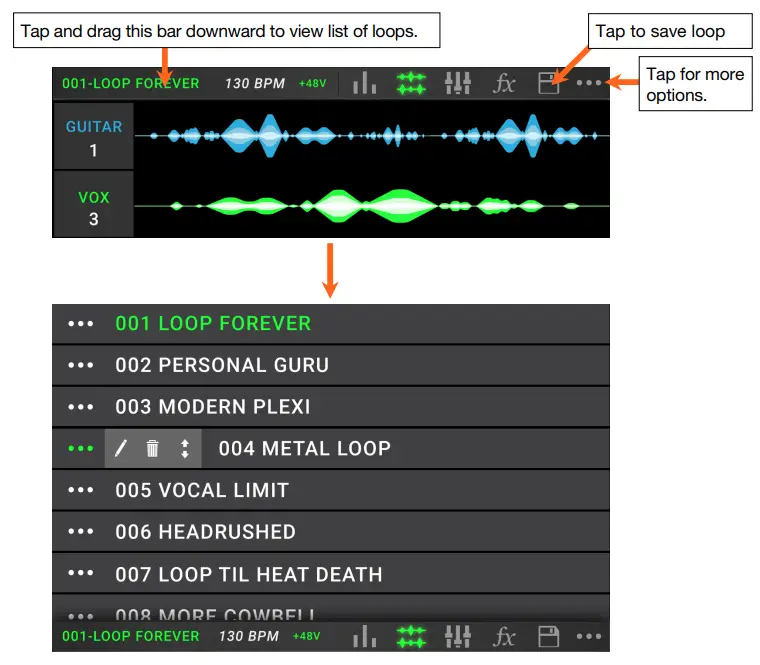Collapse green options dots for 004 METAL LOOP

pos(80,448)
